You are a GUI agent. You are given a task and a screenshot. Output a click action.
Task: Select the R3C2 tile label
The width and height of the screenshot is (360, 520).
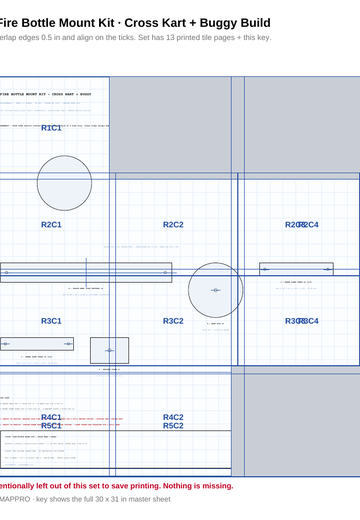coord(173,321)
